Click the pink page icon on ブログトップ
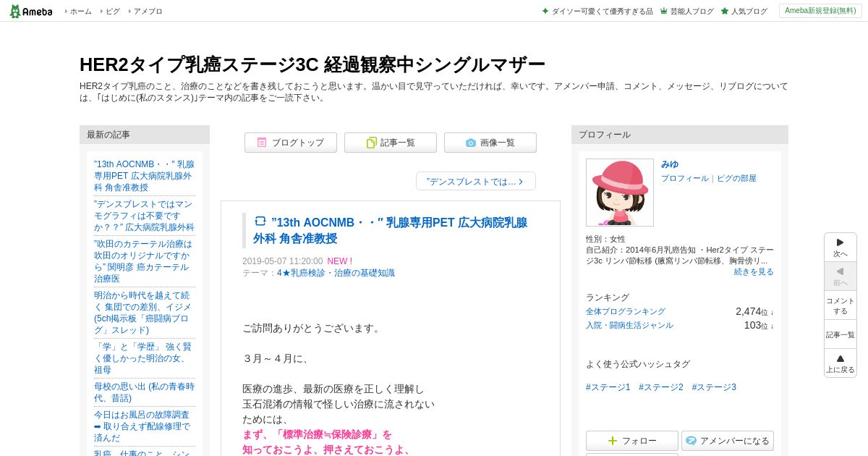Viewport: 868px width, 456px height. (262, 143)
